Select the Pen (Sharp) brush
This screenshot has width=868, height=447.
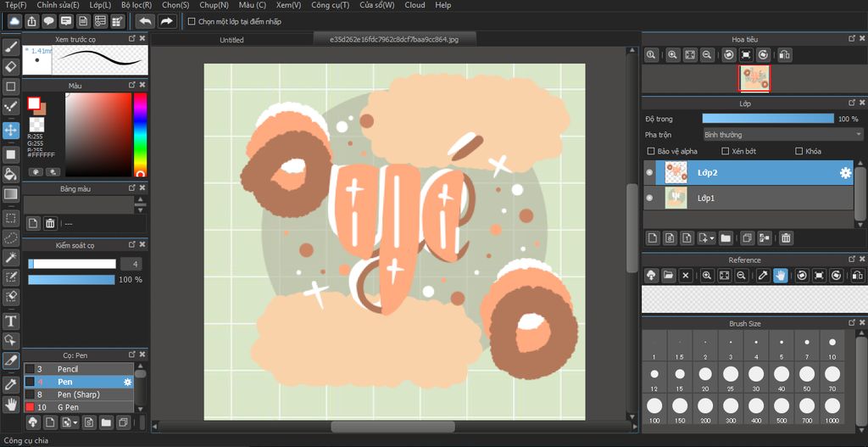tap(78, 394)
